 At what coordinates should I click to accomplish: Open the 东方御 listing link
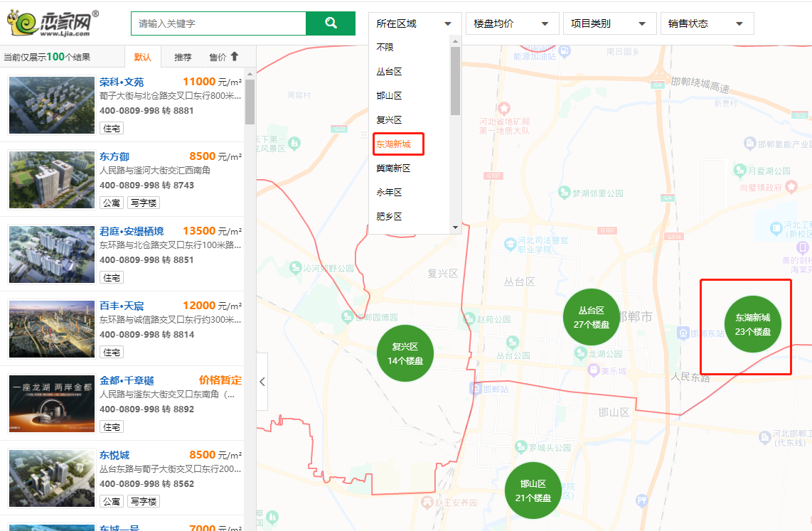[114, 156]
